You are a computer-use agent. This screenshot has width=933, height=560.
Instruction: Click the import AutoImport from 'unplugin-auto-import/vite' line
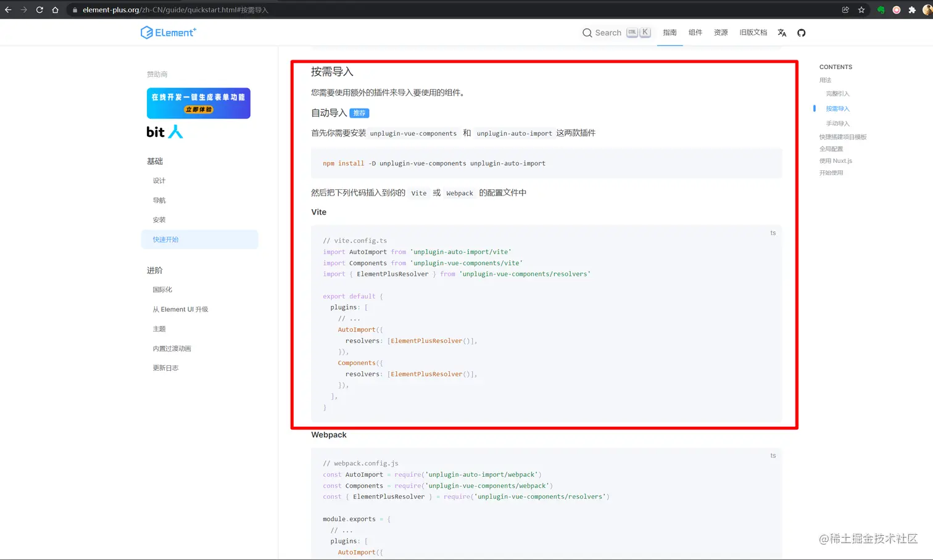[x=417, y=252]
